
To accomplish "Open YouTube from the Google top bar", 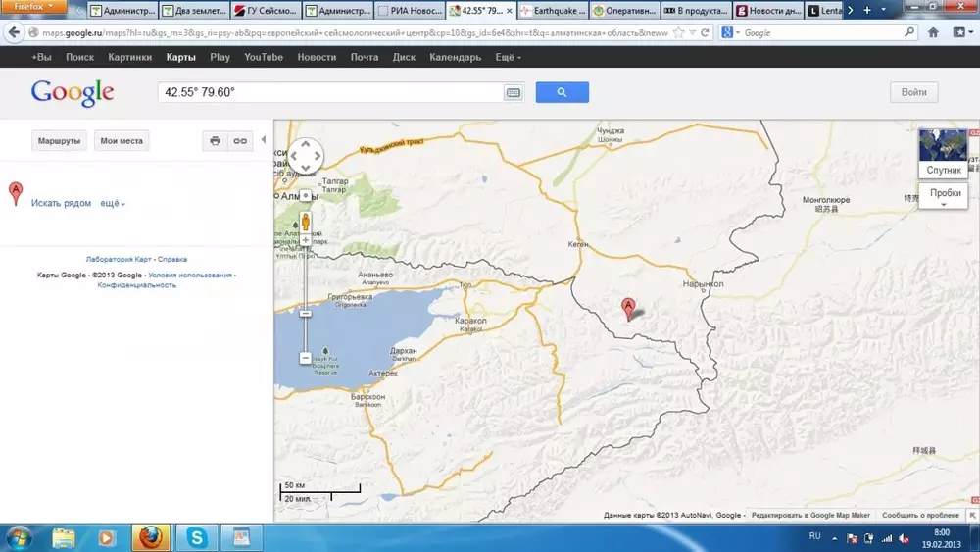I will [264, 57].
